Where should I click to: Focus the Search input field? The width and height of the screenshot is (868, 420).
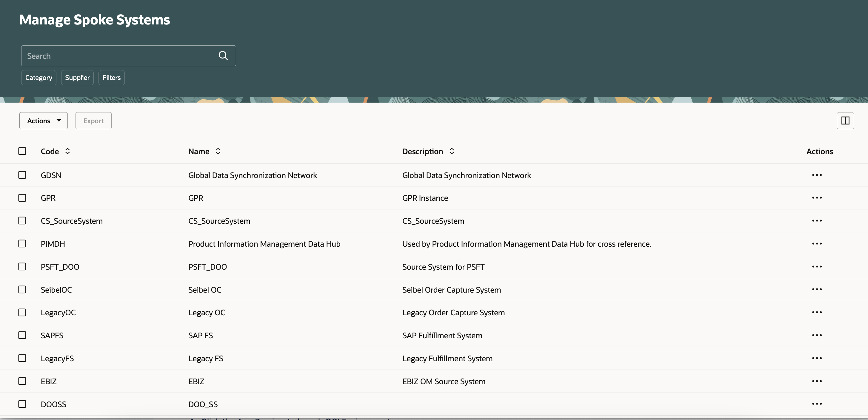point(118,56)
